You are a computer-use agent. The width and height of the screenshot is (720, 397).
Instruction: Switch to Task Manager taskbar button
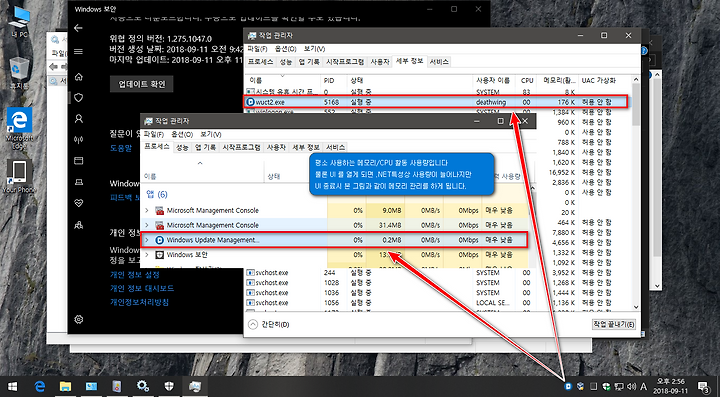(x=194, y=386)
